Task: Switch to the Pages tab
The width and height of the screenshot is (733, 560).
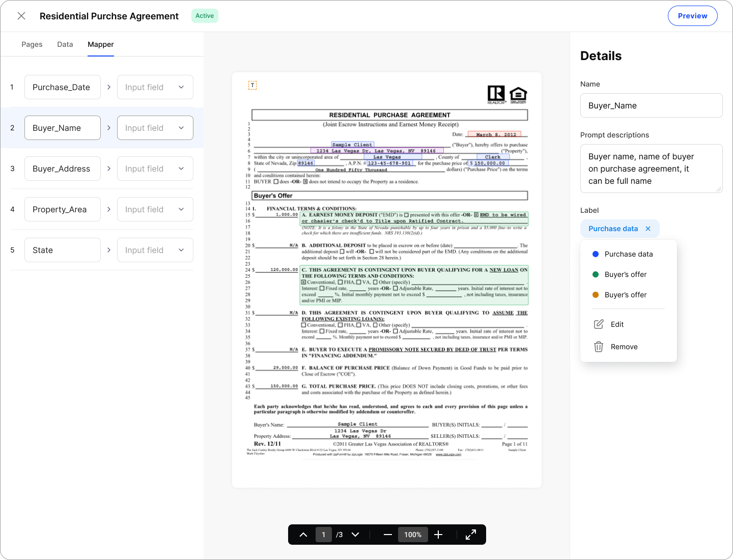Action: pyautogui.click(x=32, y=44)
